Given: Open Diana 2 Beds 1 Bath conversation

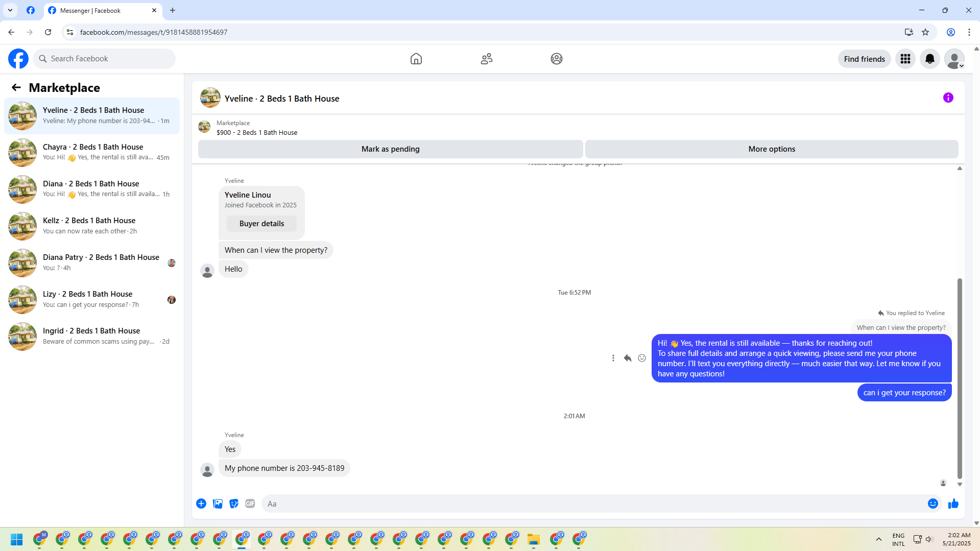Looking at the screenshot, I should (x=92, y=189).
